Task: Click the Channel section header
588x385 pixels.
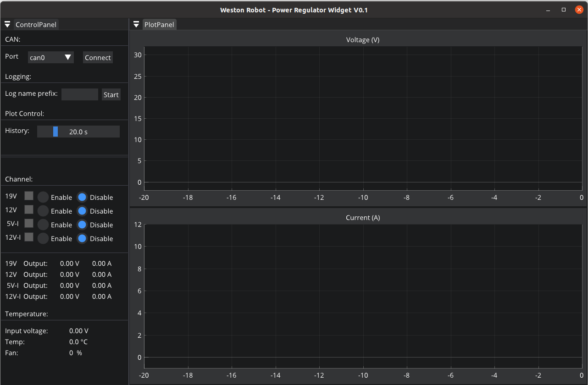Action: coord(19,179)
